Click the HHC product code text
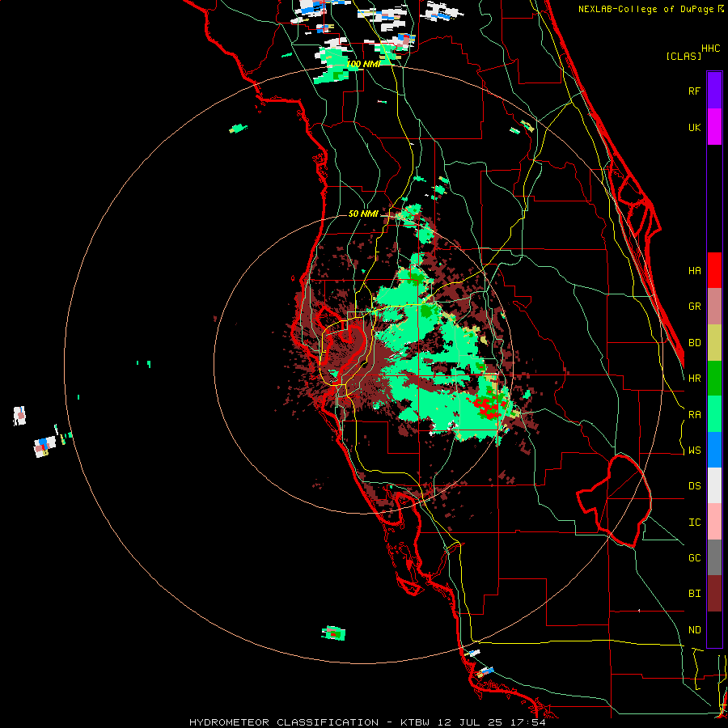The height and width of the screenshot is (728, 728). coord(711,49)
